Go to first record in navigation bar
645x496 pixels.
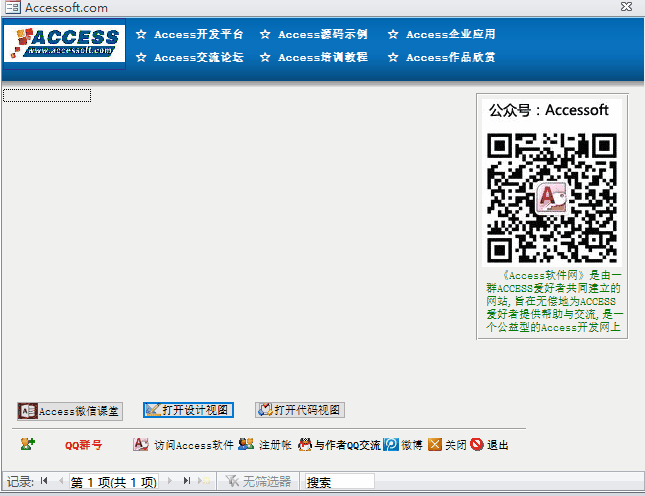click(44, 480)
